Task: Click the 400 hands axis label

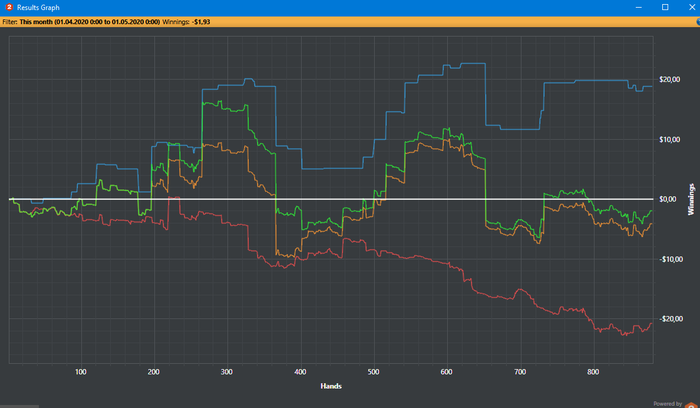Action: 300,372
